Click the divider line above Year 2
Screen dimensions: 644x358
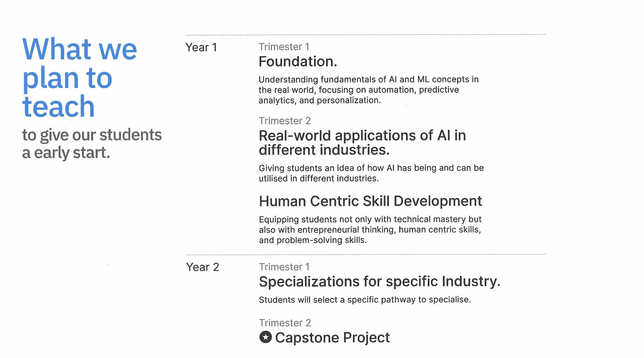[x=366, y=255]
